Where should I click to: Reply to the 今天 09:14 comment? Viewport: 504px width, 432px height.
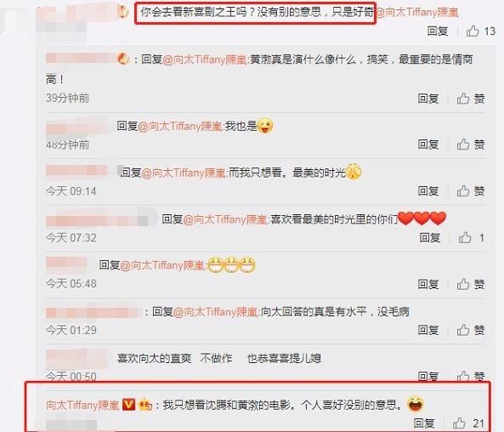point(428,191)
